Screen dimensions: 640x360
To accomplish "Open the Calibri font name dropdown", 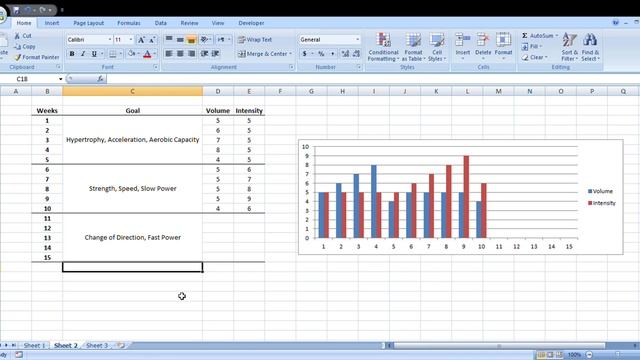I will point(110,40).
